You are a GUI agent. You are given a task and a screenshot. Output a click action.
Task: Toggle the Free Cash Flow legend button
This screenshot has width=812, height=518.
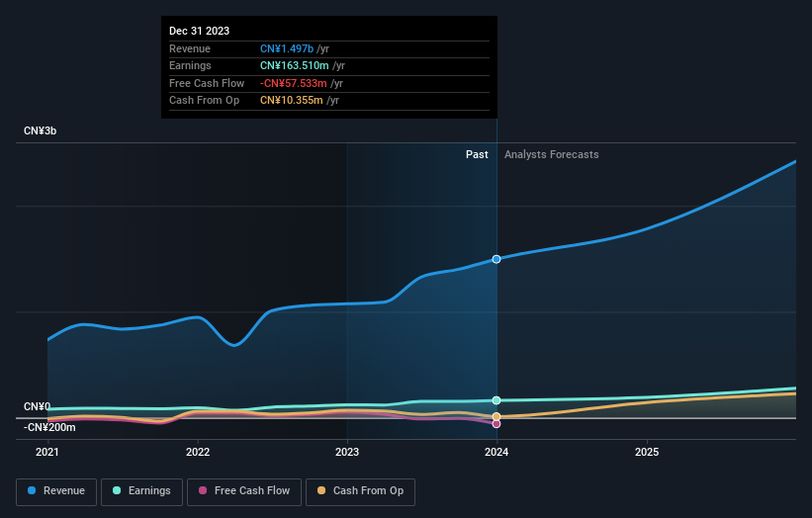[244, 491]
